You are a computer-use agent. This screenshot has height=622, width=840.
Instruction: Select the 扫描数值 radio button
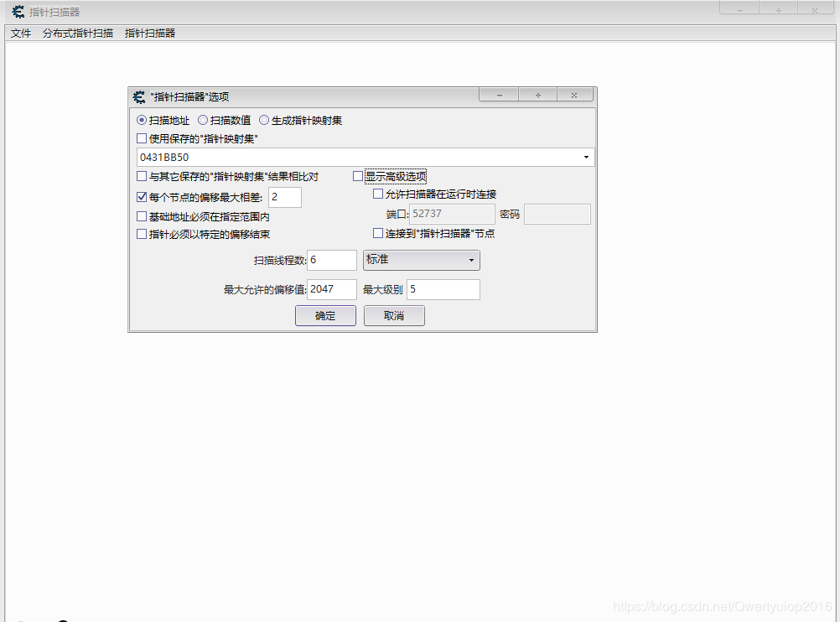(201, 120)
